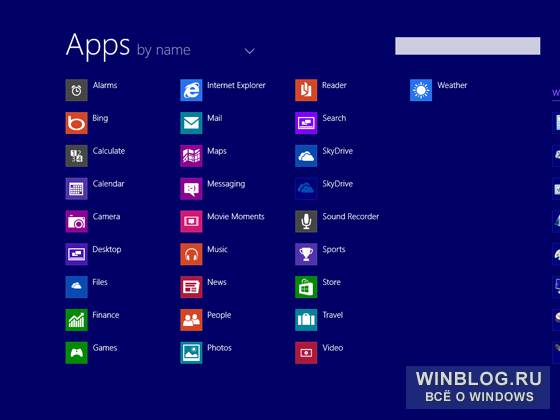Click the 'People' label text
This screenshot has width=560, height=420.
219,315
